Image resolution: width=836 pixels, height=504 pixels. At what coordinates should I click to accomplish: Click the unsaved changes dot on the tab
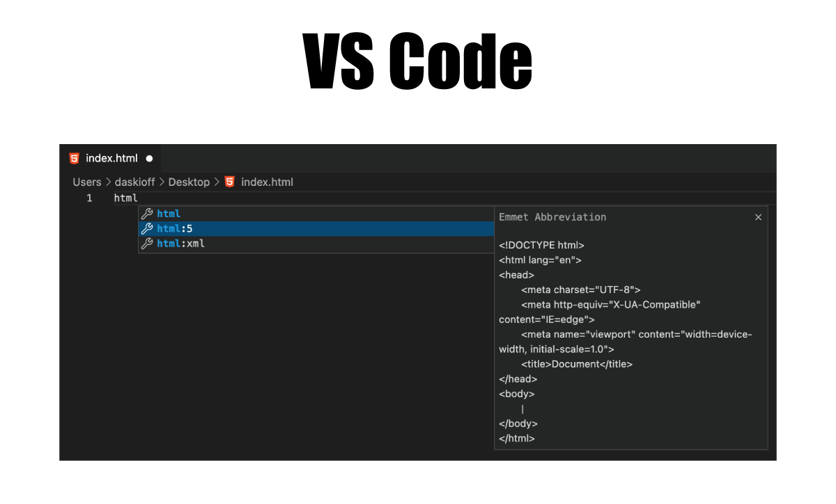pyautogui.click(x=149, y=158)
